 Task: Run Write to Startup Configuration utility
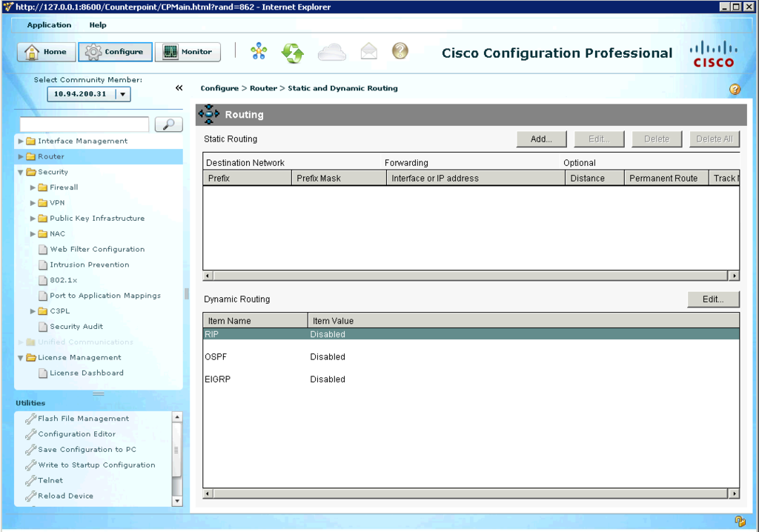(x=96, y=465)
